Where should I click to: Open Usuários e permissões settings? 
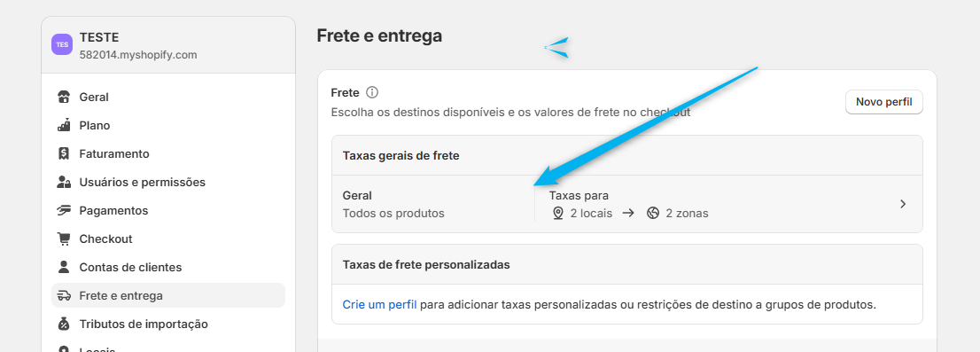(168, 182)
